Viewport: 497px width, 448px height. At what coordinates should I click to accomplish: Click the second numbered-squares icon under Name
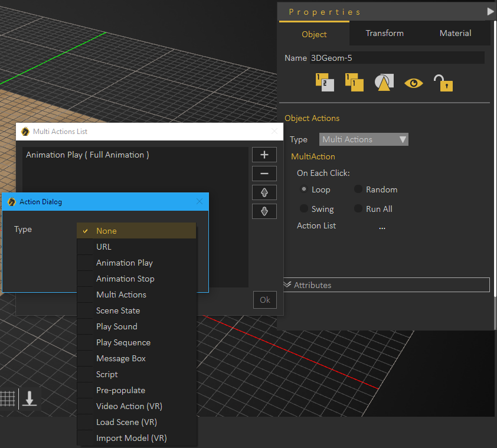[354, 83]
